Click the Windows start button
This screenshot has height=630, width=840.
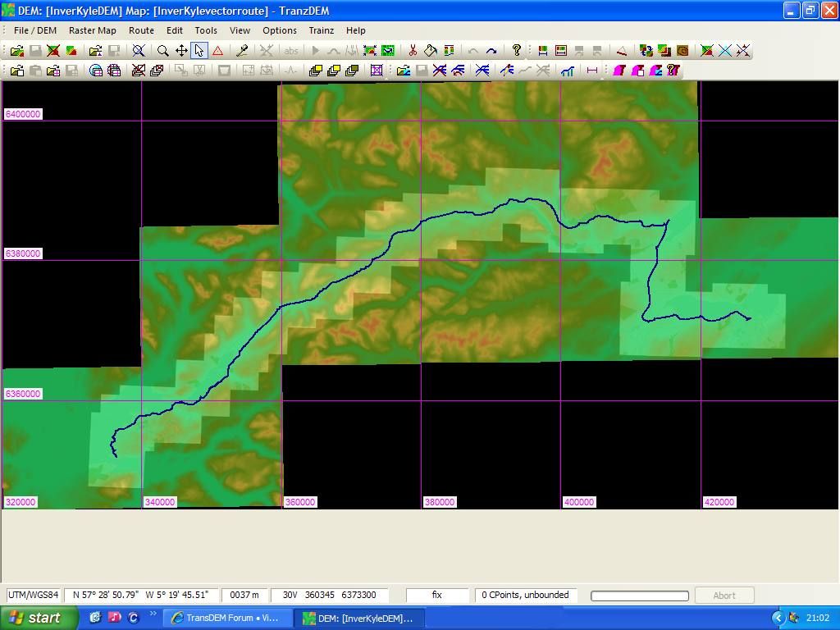[x=38, y=618]
